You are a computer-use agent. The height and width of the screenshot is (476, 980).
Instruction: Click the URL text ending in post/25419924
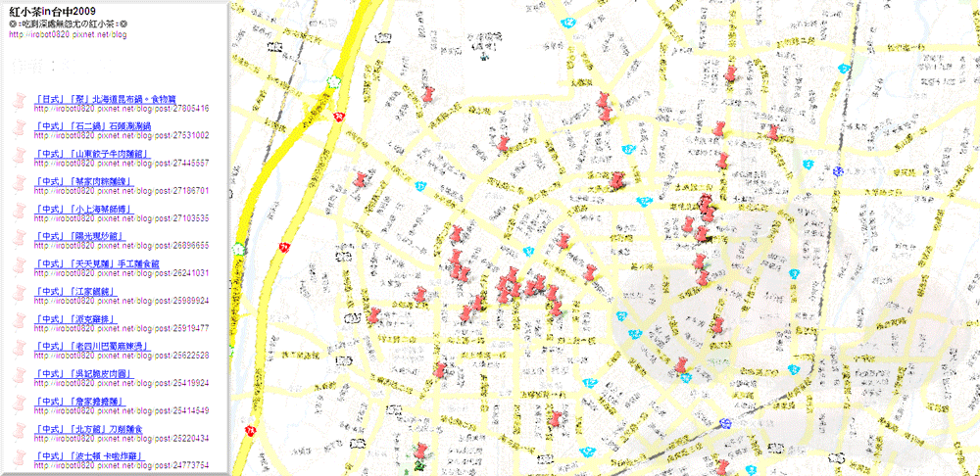pos(122,384)
